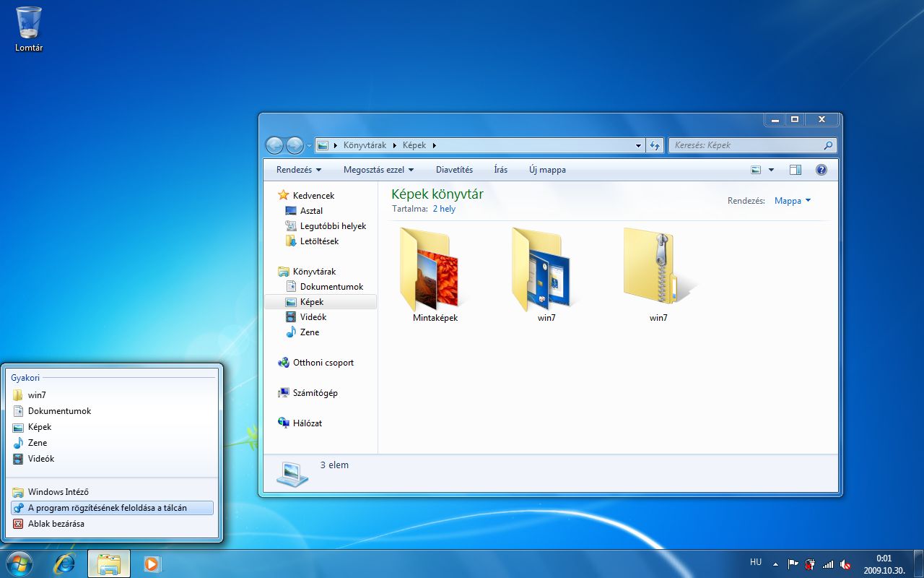The width and height of the screenshot is (924, 578).
Task: Open the view options dropdown arrow
Action: coord(771,170)
